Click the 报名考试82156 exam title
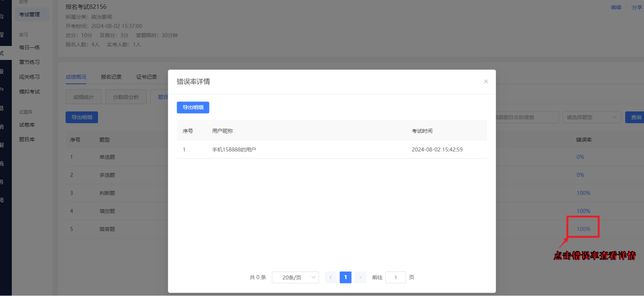644x296 pixels. point(86,7)
